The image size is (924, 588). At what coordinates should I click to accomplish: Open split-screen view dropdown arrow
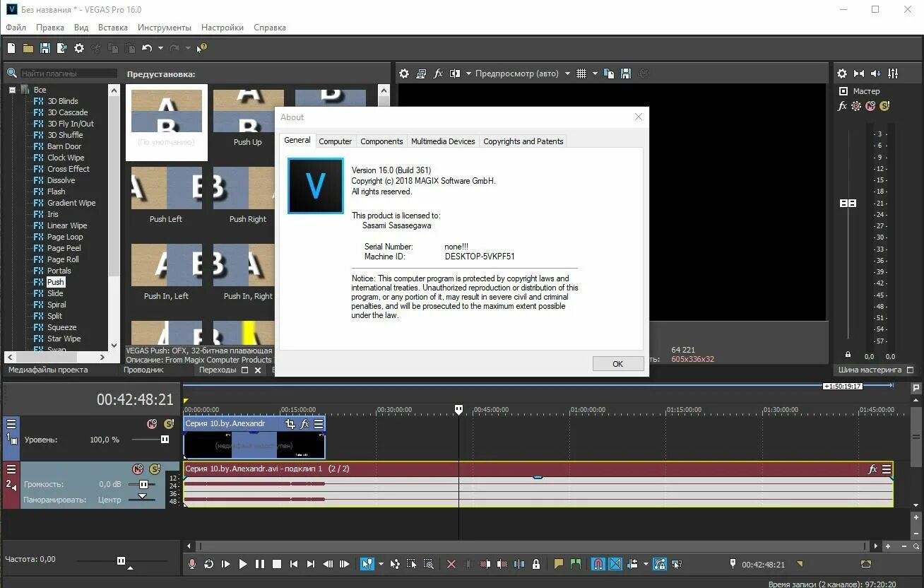[x=468, y=73]
